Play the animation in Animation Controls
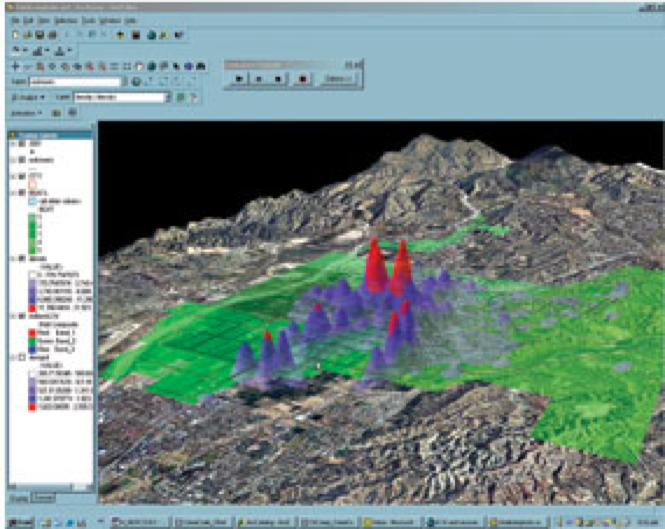Viewport: 665px width, 529px height. coord(240,76)
